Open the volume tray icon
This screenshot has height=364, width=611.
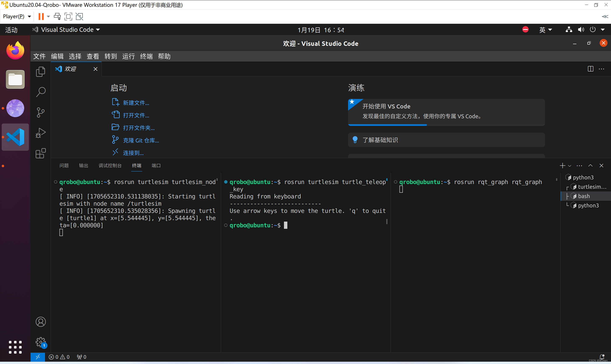(x=581, y=30)
